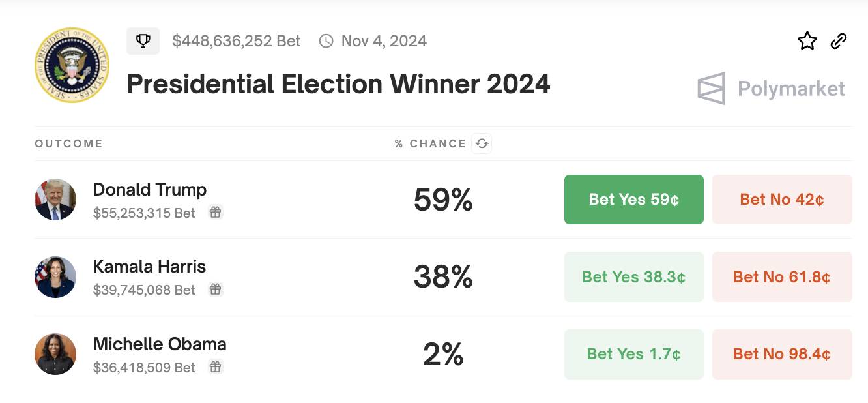Screen dimensions: 868x403
Task: Copy market link via chain icon
Action: click(839, 41)
